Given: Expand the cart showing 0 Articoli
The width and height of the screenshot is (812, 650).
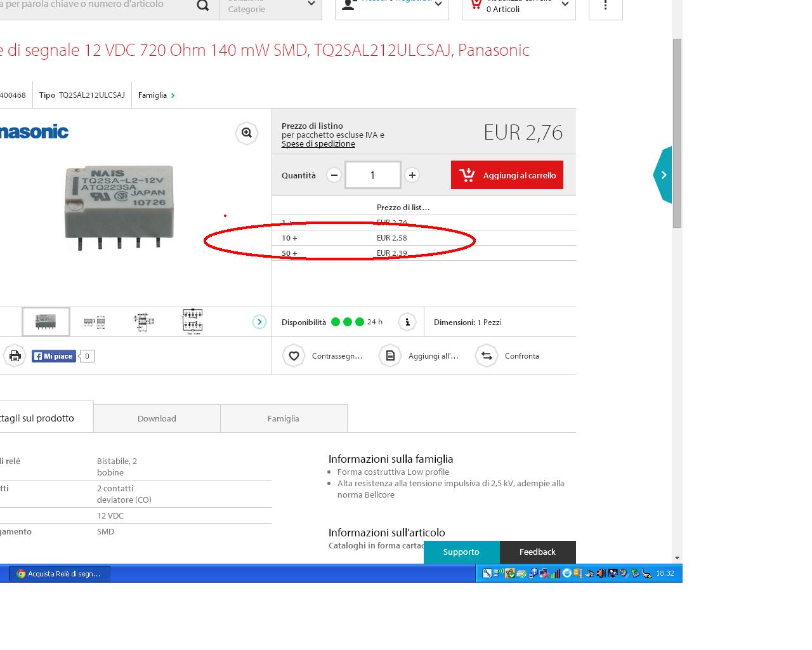Looking at the screenshot, I should [518, 6].
